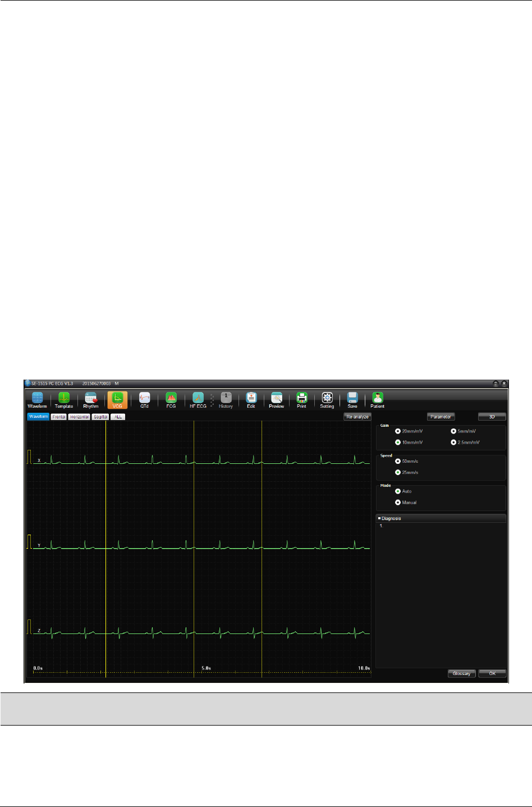Click the Re-analyze button
Image resolution: width=532 pixels, height=807 pixels.
pyautogui.click(x=357, y=417)
